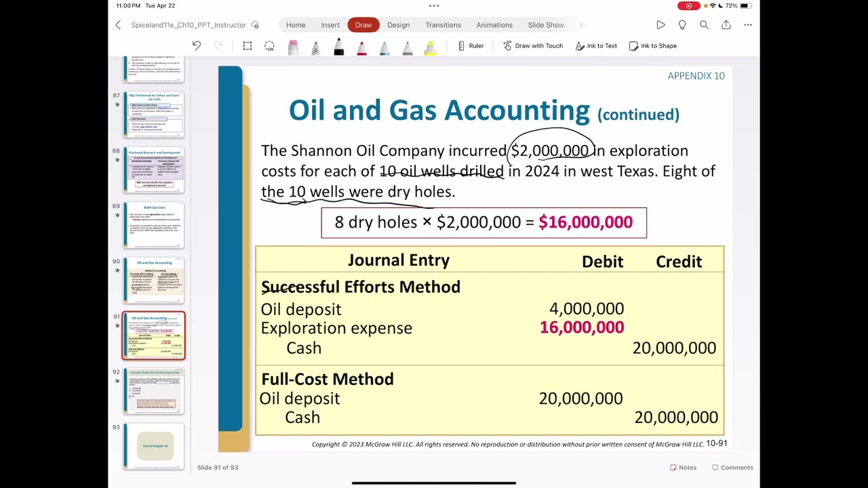Undo the last ink stroke
The height and width of the screenshot is (488, 868).
197,45
